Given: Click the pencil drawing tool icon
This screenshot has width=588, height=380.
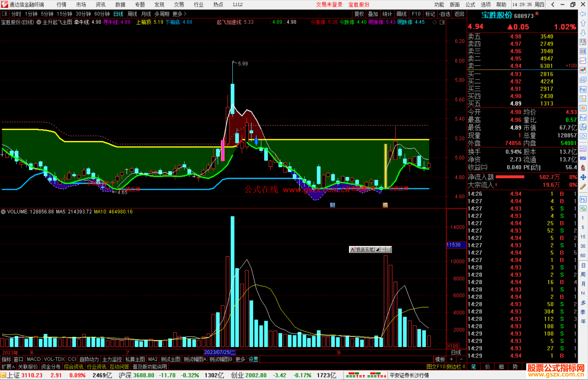Looking at the screenshot, I should click(583, 187).
